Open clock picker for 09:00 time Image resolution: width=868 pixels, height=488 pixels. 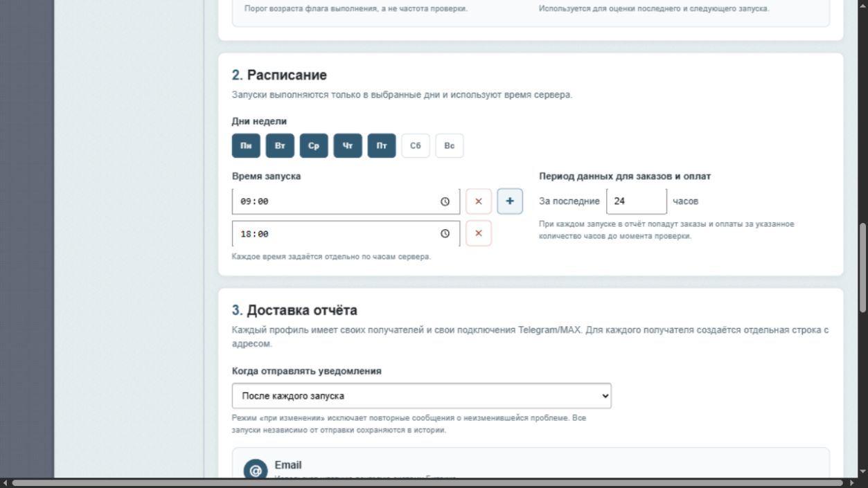pos(445,201)
